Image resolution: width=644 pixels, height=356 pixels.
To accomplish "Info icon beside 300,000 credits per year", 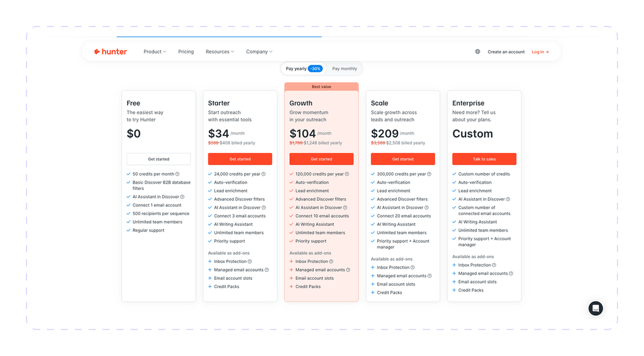I will coord(429,174).
